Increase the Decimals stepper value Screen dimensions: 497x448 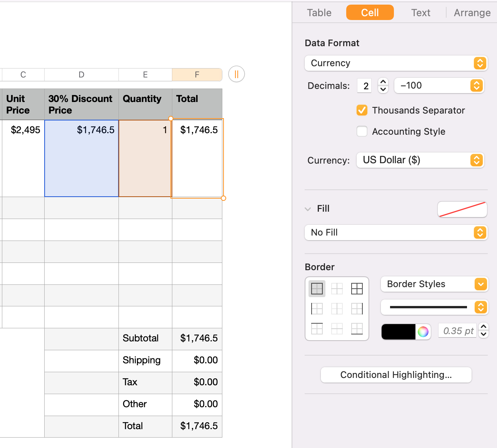point(383,82)
